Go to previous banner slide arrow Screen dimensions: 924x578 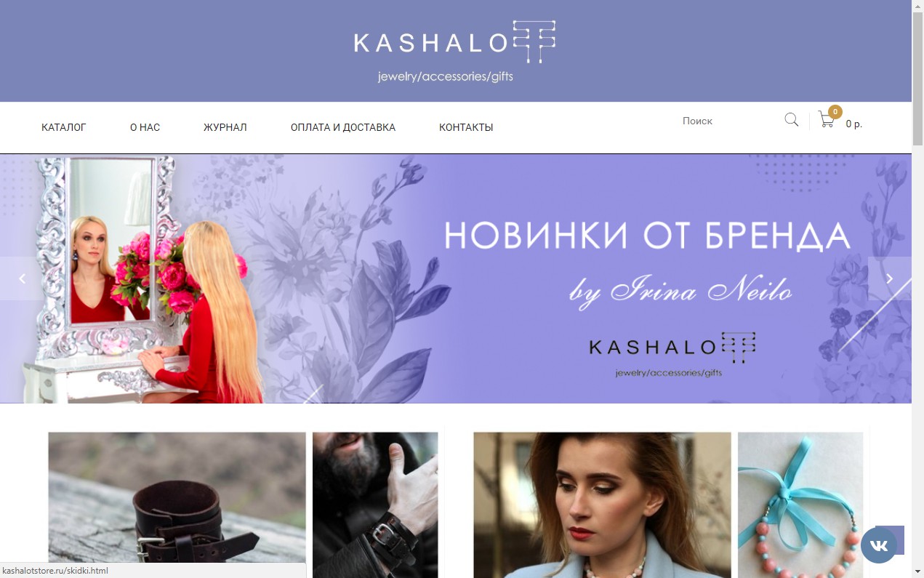[22, 278]
